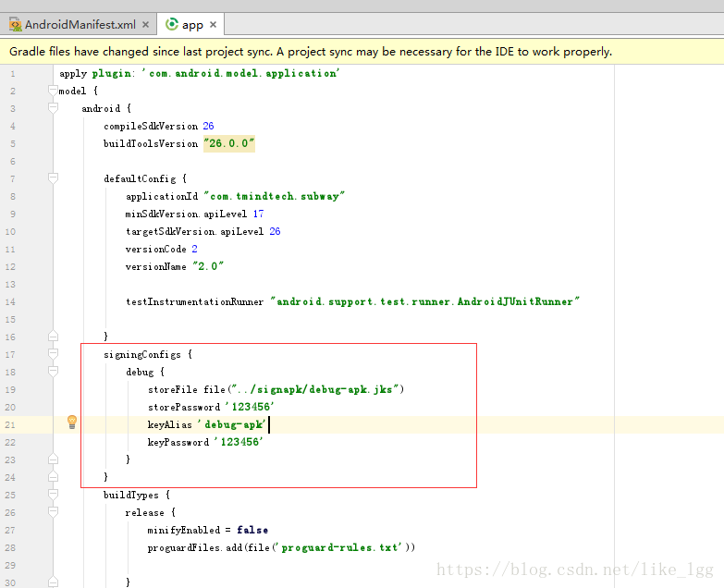
Task: Click the keyPassword '123456' value
Action: (x=239, y=442)
